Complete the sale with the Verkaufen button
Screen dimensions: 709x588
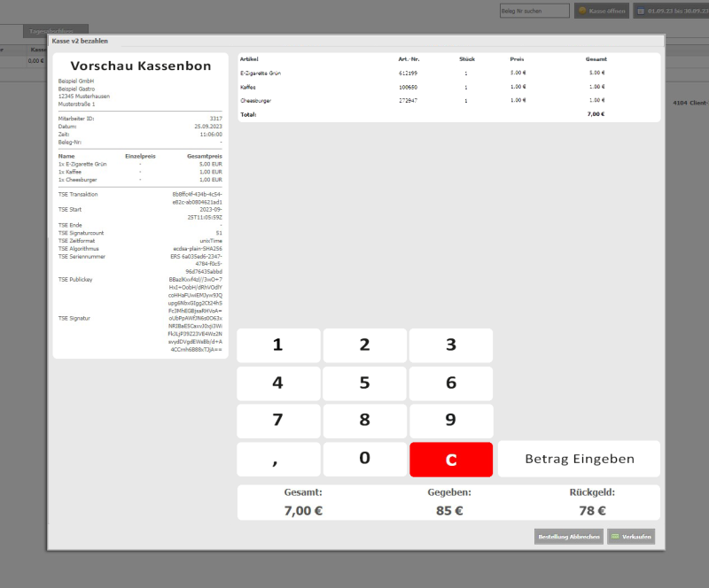click(631, 537)
